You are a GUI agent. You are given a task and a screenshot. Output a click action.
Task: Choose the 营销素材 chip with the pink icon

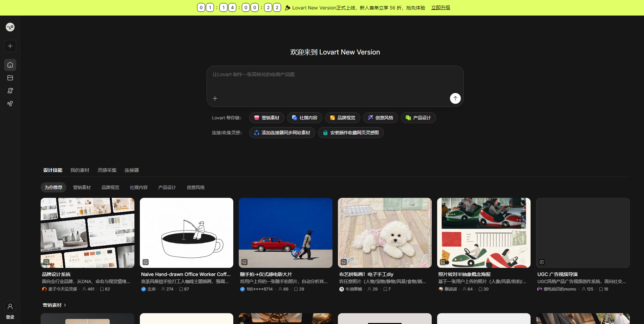point(267,118)
